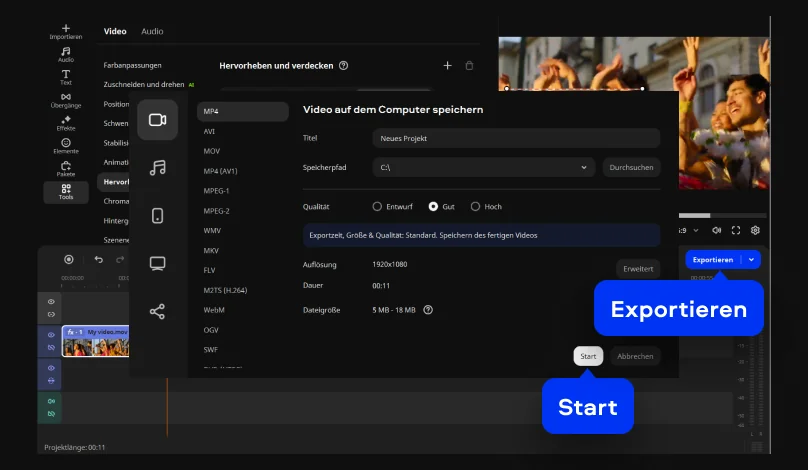Select the My video.mov clip
This screenshot has height=470, width=808.
(96, 341)
